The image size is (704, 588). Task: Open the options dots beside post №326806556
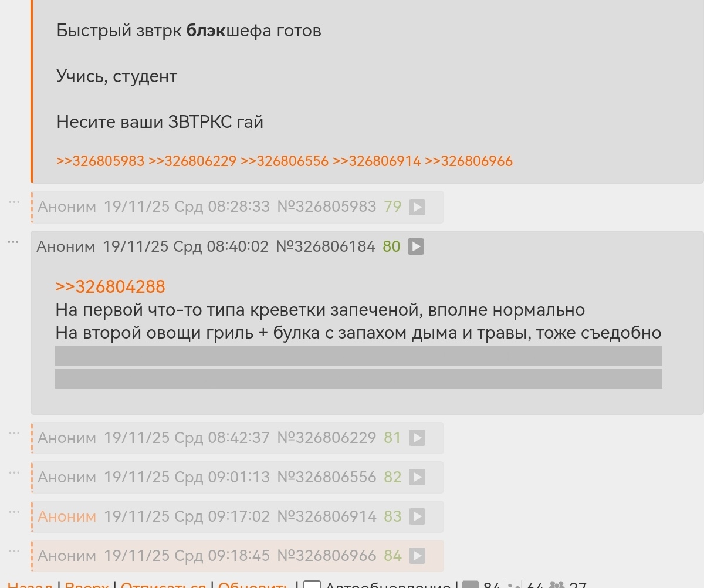15,473
